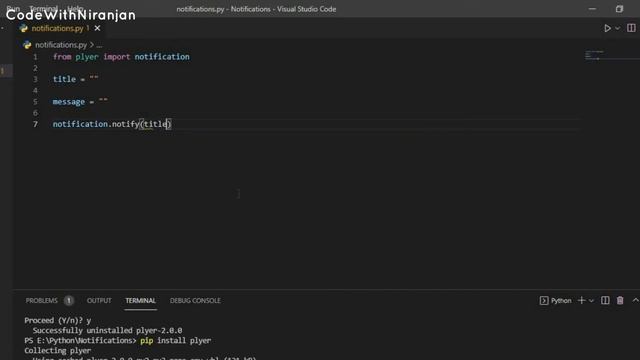Open the Help menu

[75, 8]
